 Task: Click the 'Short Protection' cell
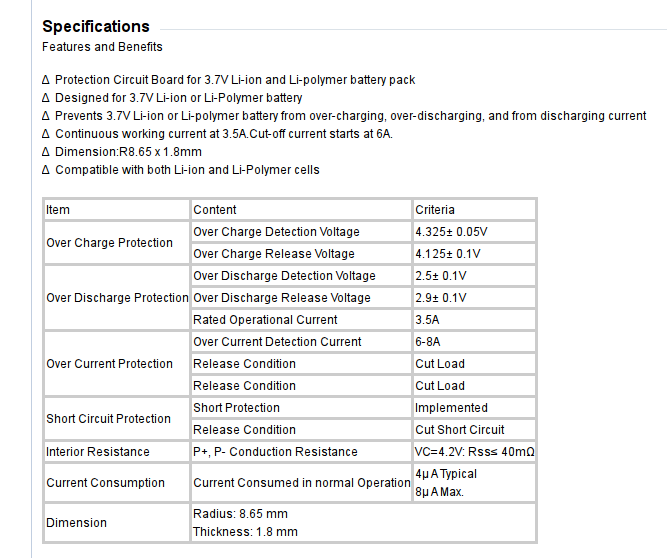tap(301, 408)
